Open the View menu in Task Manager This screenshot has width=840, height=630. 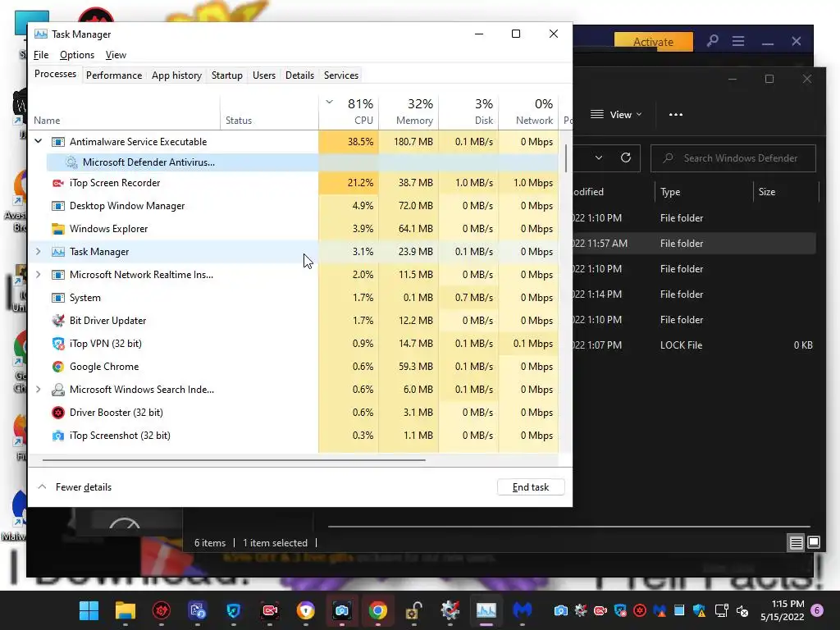coord(116,55)
